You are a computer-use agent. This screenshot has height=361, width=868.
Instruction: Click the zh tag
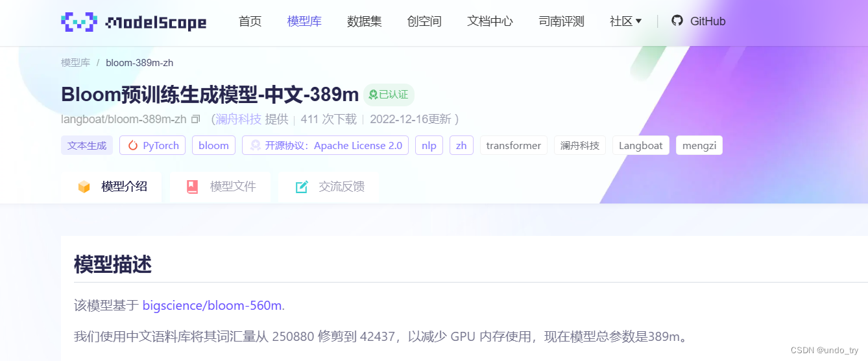(x=461, y=145)
